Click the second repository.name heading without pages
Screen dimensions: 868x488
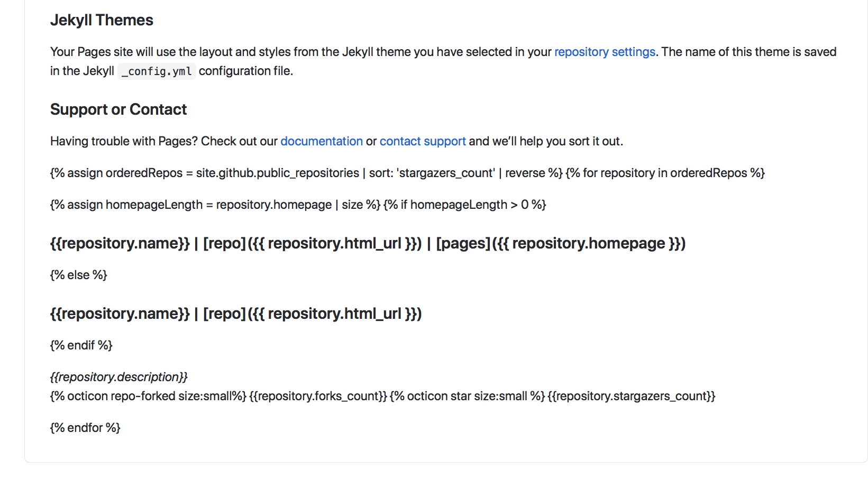pyautogui.click(x=236, y=314)
